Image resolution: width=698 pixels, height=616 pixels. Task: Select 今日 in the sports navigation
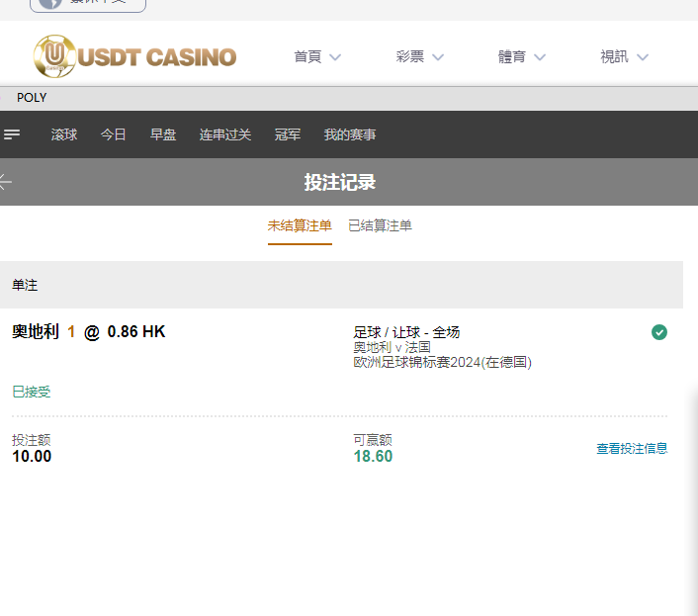pos(114,134)
